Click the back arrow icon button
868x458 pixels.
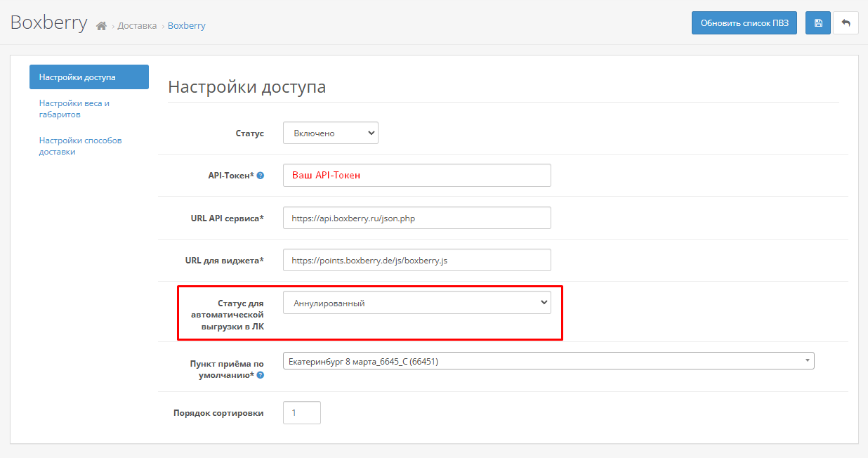coord(846,22)
